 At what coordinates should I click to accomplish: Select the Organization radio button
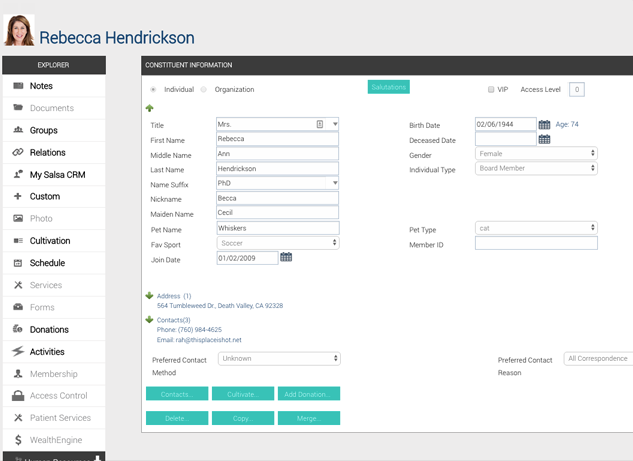pyautogui.click(x=204, y=90)
